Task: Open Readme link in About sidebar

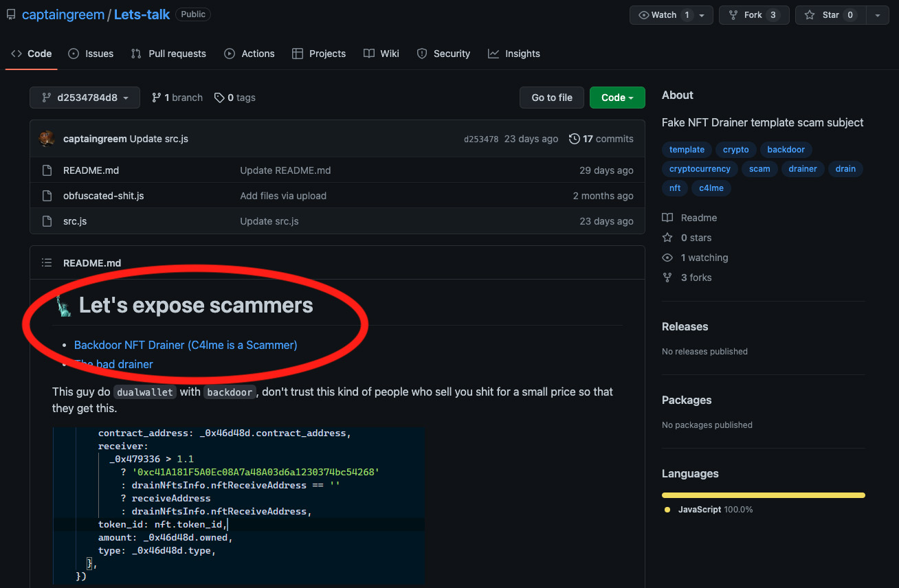Action: [689, 218]
